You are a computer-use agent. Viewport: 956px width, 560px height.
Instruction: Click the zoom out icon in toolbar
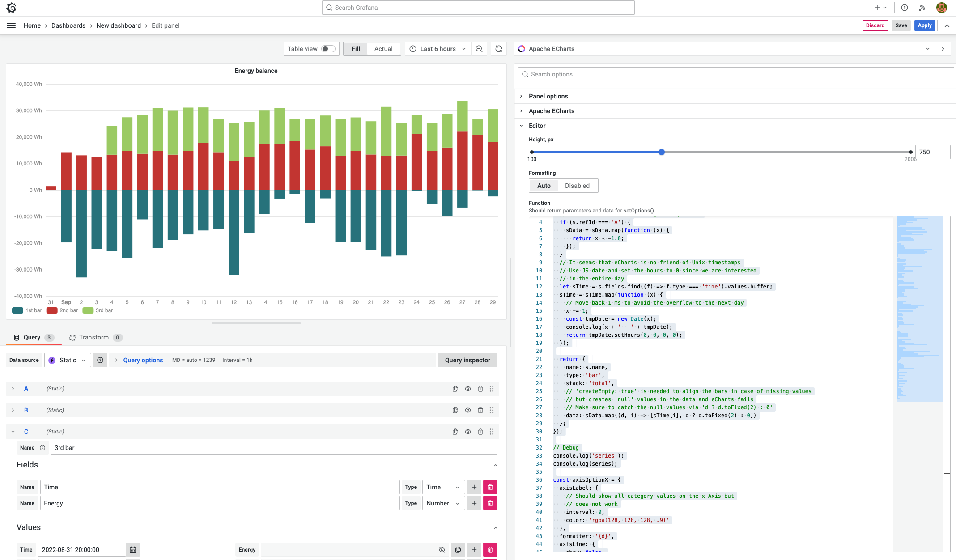[479, 49]
